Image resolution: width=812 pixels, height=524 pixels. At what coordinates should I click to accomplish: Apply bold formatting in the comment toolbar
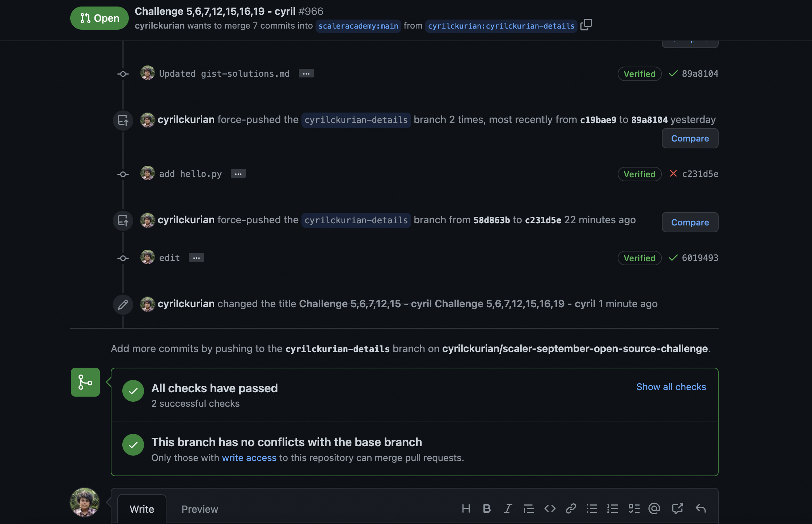[487, 508]
